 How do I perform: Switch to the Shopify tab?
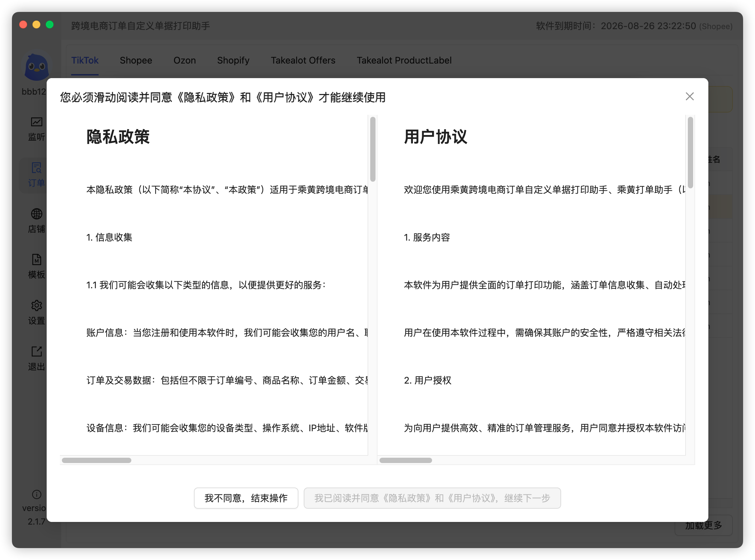tap(233, 60)
